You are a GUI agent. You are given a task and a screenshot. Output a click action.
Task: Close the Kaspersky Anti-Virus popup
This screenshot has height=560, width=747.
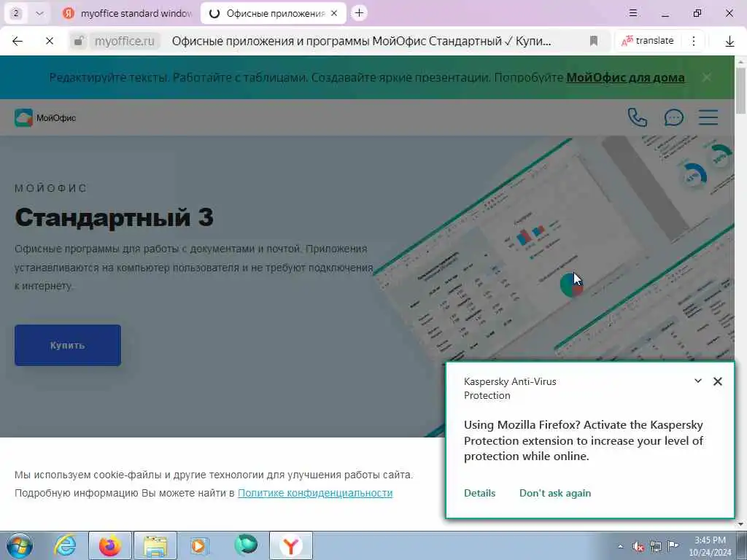718,381
